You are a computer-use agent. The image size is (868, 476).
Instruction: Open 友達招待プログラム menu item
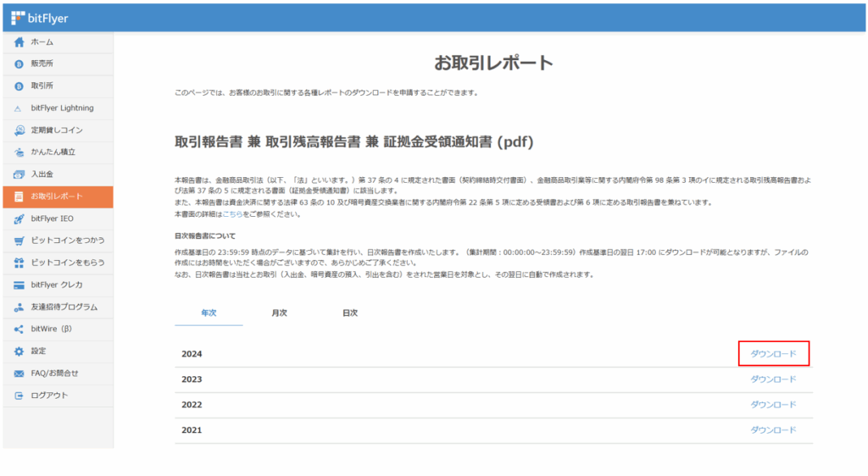point(58,307)
